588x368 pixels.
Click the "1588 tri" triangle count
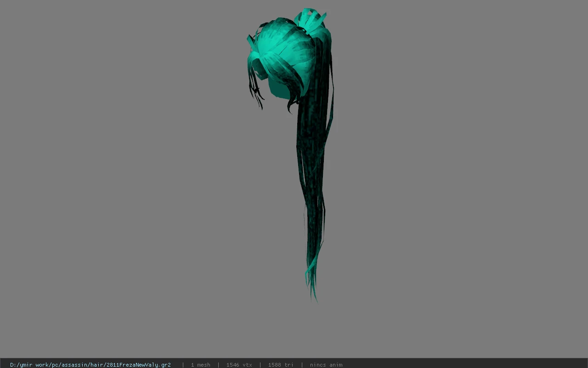[x=281, y=365]
